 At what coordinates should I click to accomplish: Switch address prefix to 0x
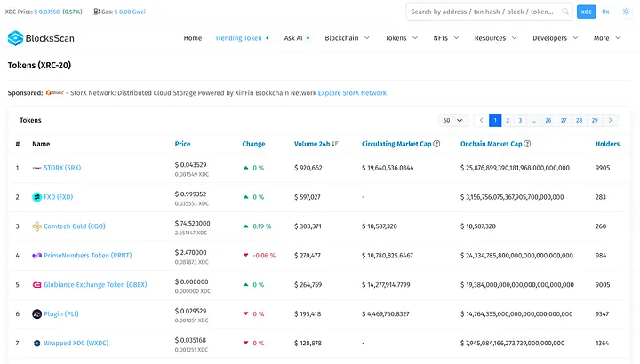coord(605,12)
